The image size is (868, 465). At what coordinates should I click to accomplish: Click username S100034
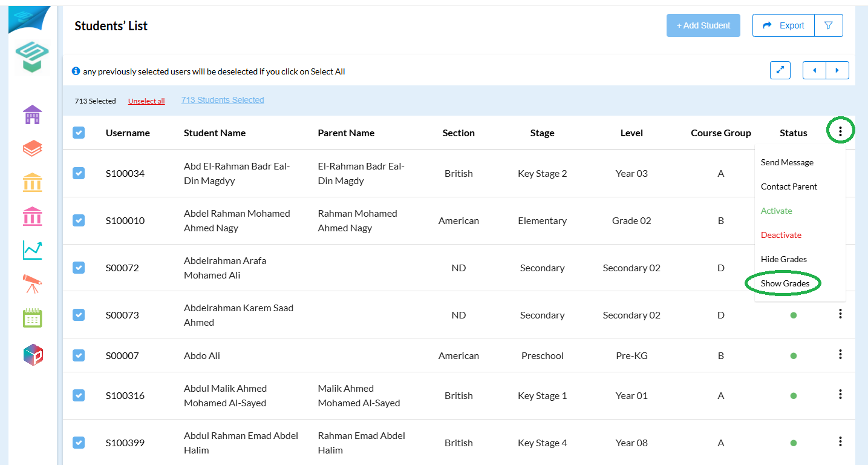(x=125, y=173)
